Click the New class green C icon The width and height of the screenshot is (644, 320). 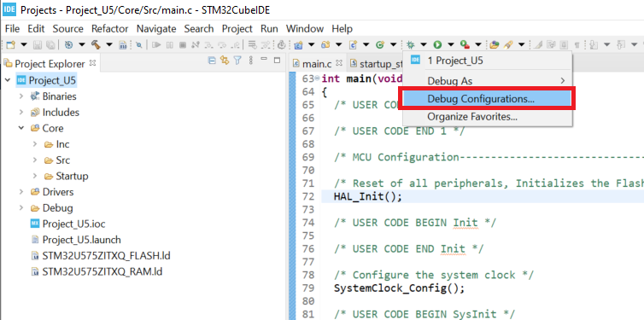380,44
